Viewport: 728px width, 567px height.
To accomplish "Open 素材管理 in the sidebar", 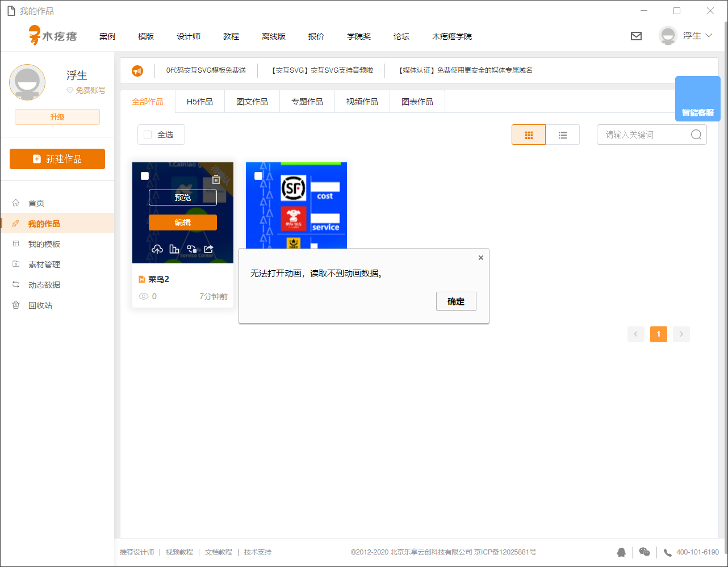I will pyautogui.click(x=57, y=264).
